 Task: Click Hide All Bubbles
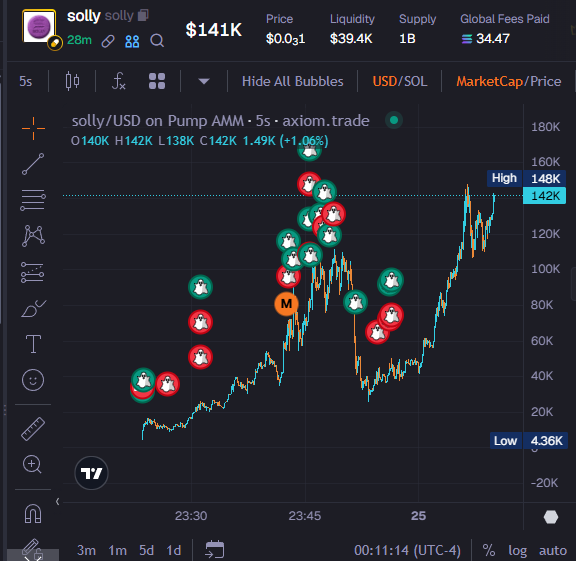[292, 81]
